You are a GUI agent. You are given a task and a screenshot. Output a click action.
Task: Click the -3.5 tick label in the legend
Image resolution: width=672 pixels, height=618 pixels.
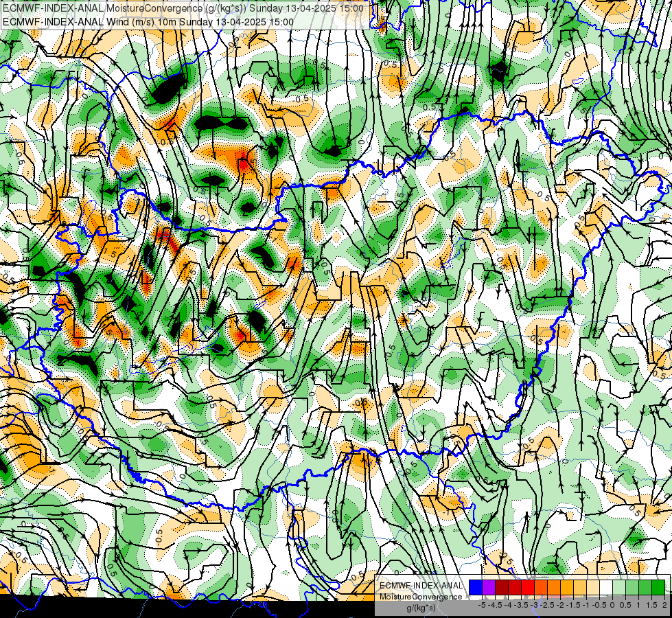click(521, 605)
